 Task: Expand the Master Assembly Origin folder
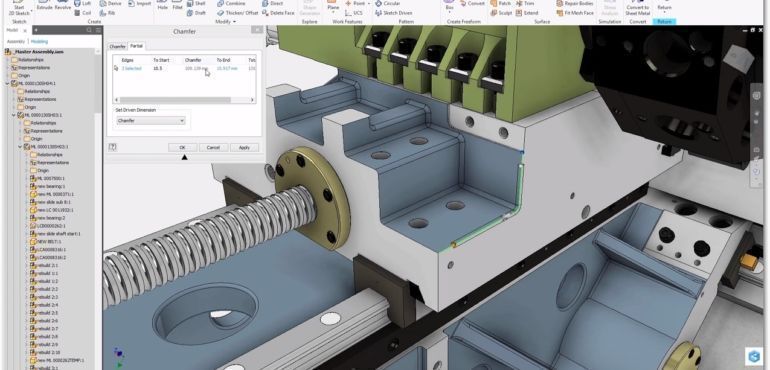click(x=8, y=76)
